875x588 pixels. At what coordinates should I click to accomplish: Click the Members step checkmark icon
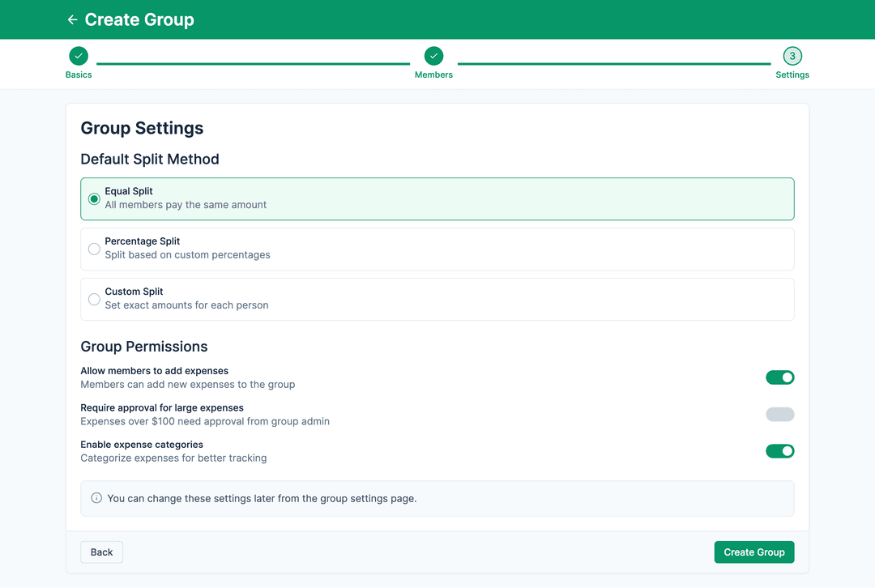tap(433, 55)
